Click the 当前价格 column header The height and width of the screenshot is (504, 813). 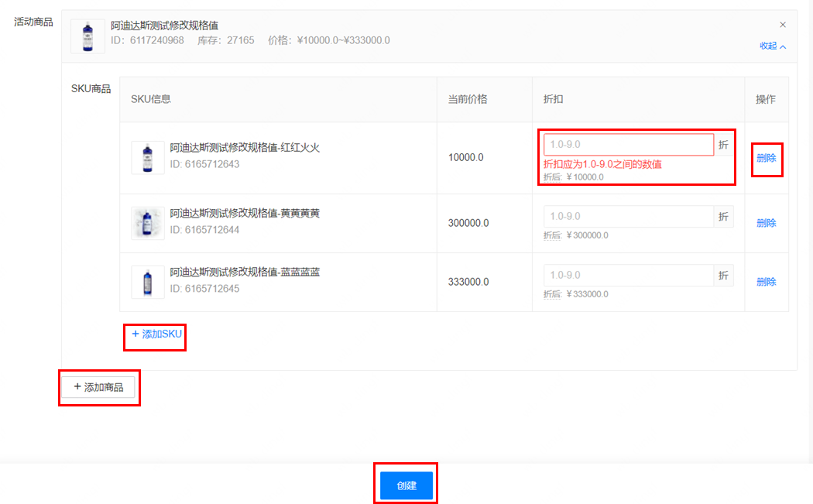pyautogui.click(x=468, y=99)
